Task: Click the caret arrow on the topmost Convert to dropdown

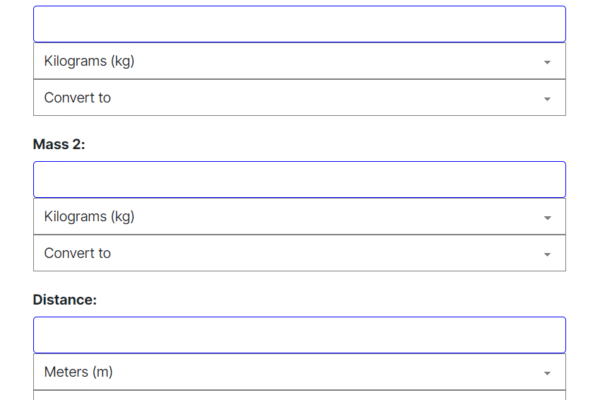Action: (x=547, y=99)
